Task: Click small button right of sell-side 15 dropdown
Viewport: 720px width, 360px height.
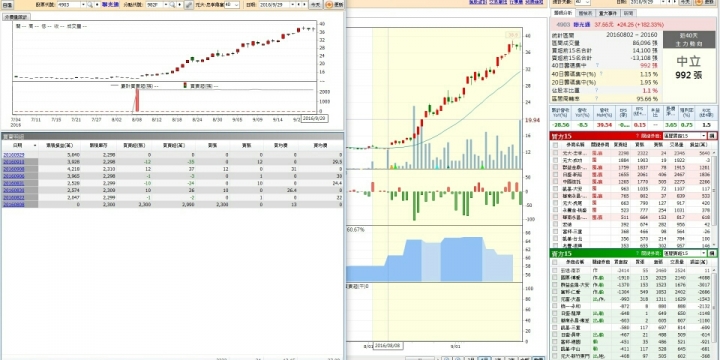Action: click(x=712, y=253)
